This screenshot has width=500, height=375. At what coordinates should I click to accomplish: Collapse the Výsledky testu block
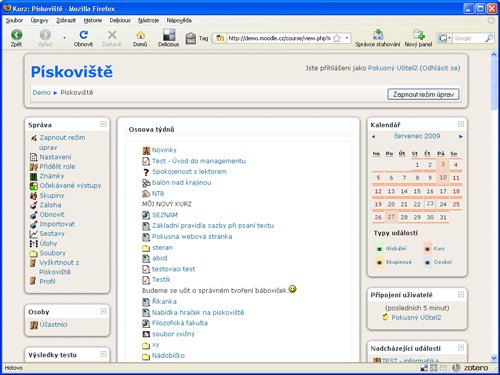pos(103,354)
